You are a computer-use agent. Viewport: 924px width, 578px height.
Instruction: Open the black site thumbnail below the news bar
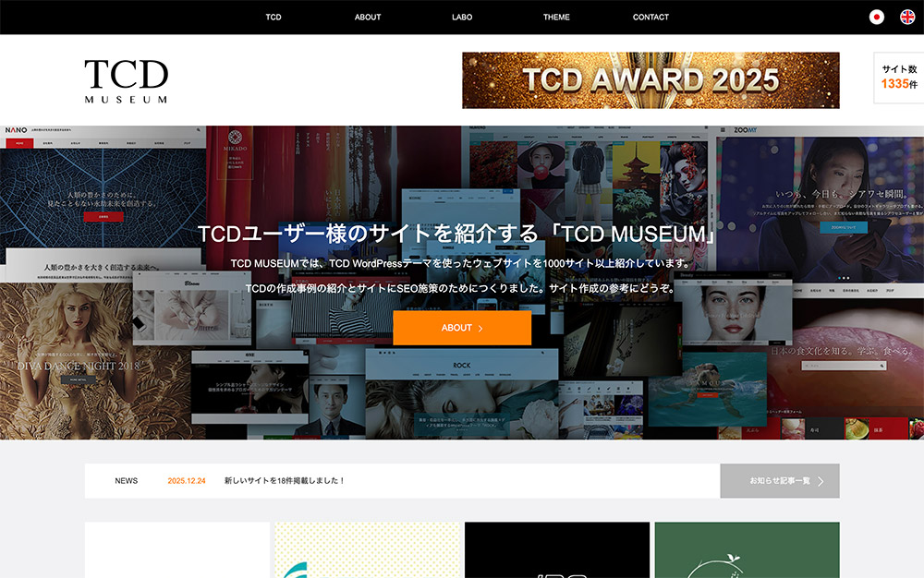[557, 549]
